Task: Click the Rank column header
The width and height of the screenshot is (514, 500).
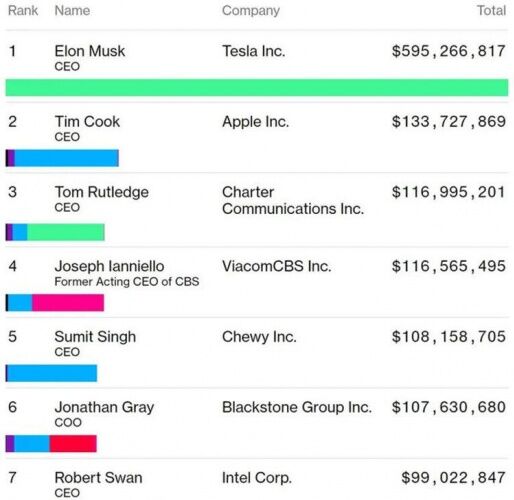Action: [x=23, y=11]
